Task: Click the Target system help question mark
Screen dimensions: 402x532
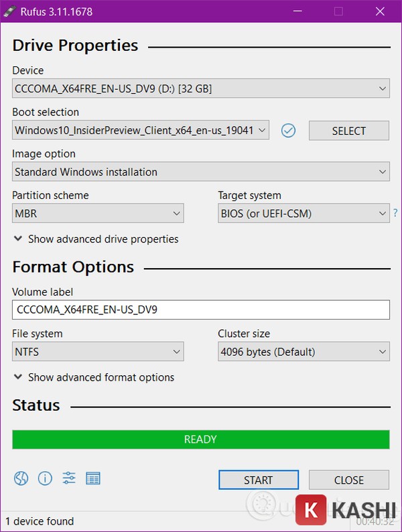Action: [x=395, y=214]
